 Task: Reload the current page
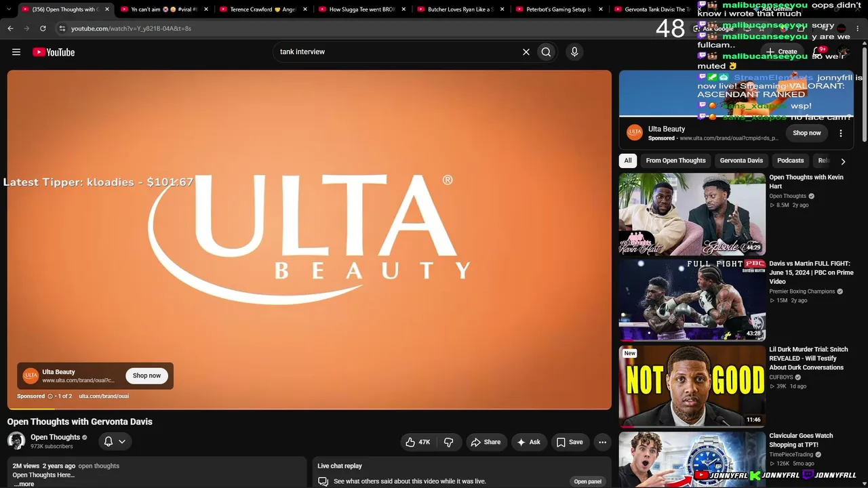tap(43, 28)
